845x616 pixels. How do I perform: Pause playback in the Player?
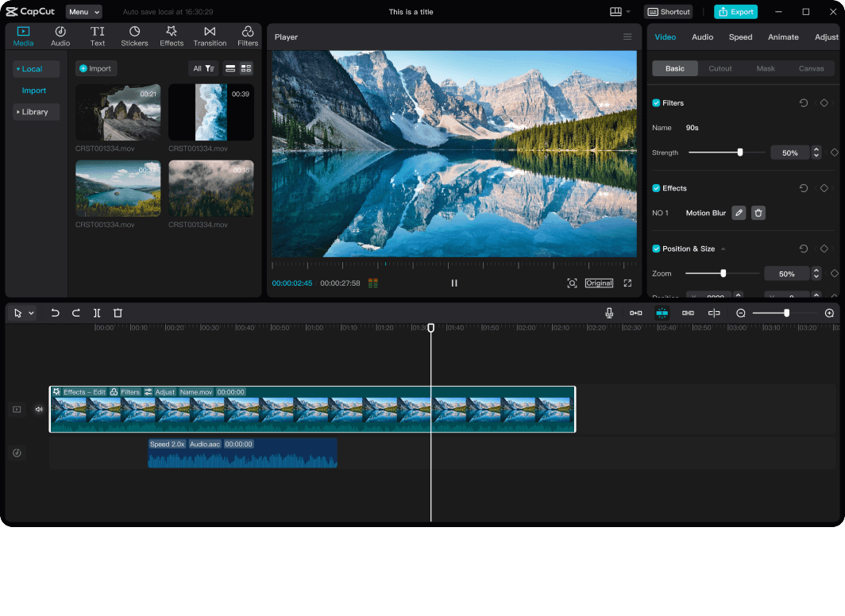(x=454, y=283)
